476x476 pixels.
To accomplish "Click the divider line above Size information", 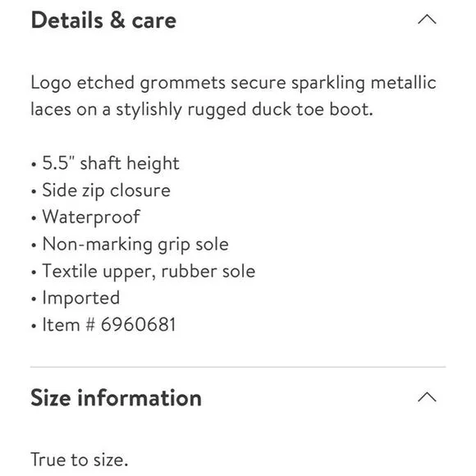I will pyautogui.click(x=238, y=367).
